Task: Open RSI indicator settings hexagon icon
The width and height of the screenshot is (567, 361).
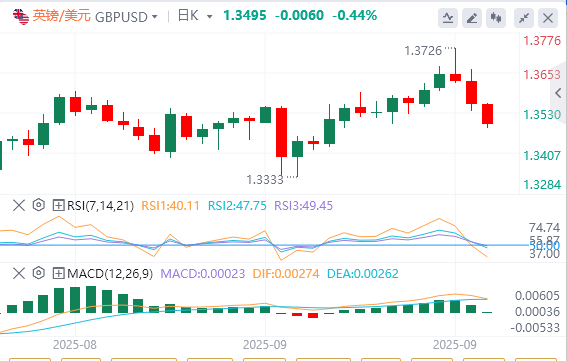Action: point(39,205)
